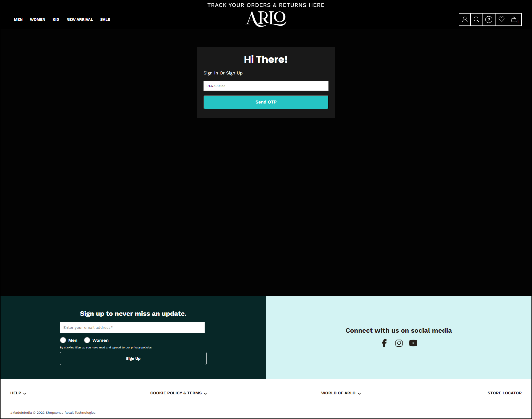
Task: Open the MEN menu
Action: click(x=18, y=19)
